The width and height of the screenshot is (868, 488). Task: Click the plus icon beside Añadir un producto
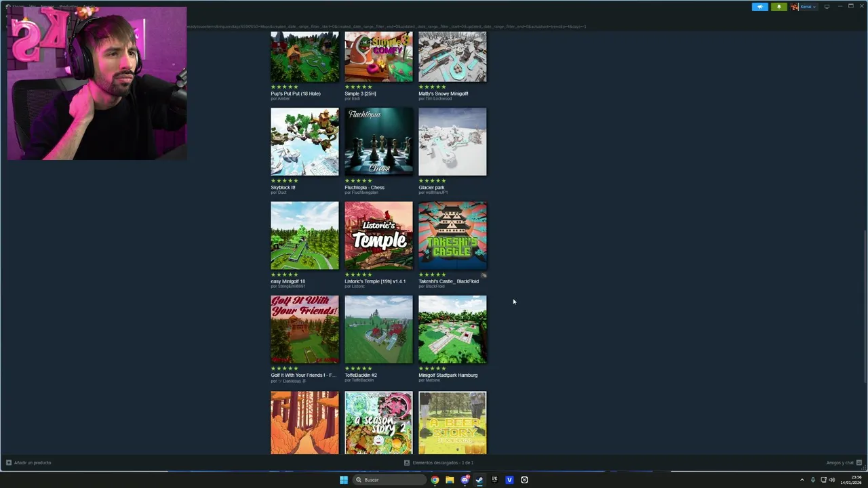tap(9, 463)
